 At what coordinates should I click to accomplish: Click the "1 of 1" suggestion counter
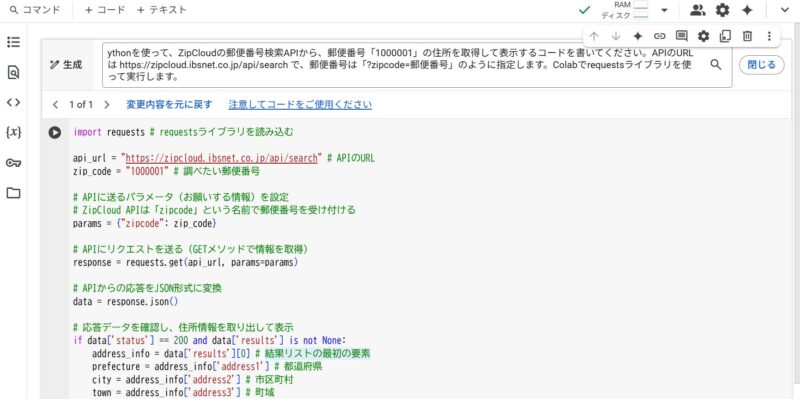[81, 105]
